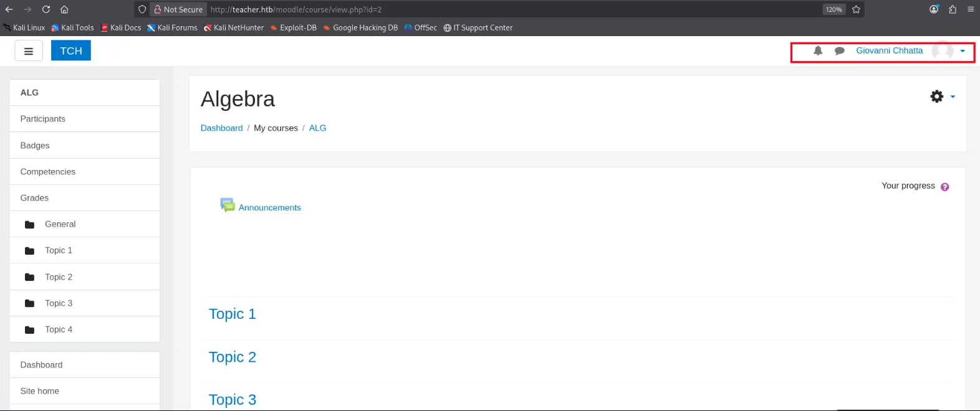This screenshot has width=980, height=411.
Task: Toggle the hamburger side panel button
Action: [29, 51]
